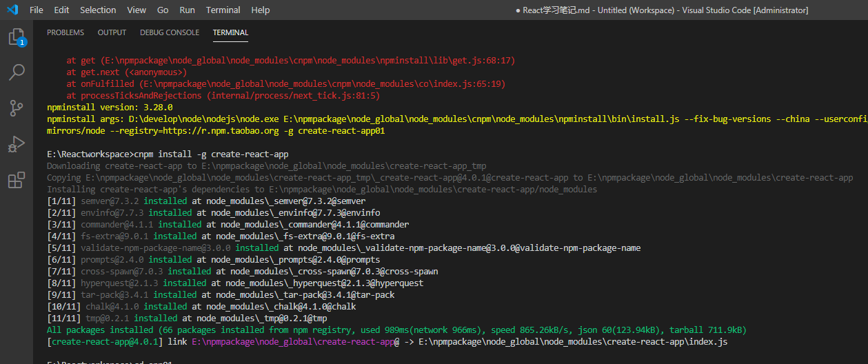Open the Extensions marketplace icon
The image size is (868, 364).
[x=16, y=181]
